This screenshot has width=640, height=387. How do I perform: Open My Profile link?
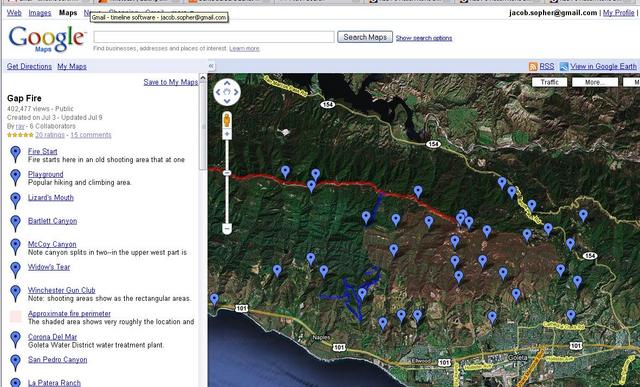point(618,13)
